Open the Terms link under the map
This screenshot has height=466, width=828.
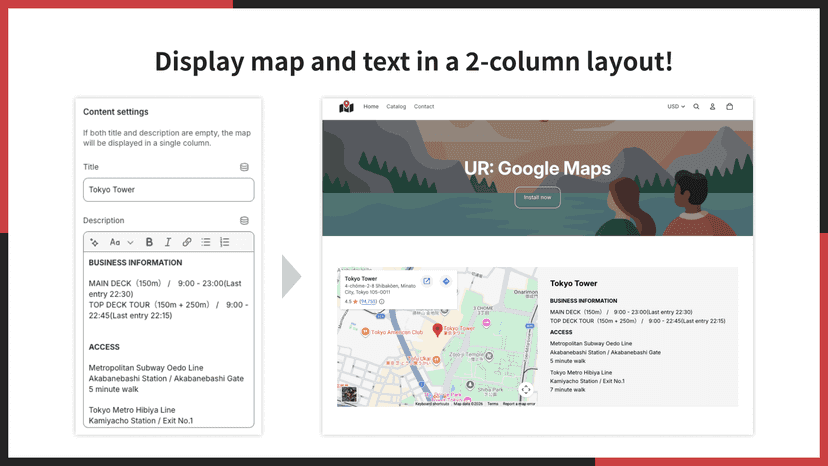pos(493,404)
